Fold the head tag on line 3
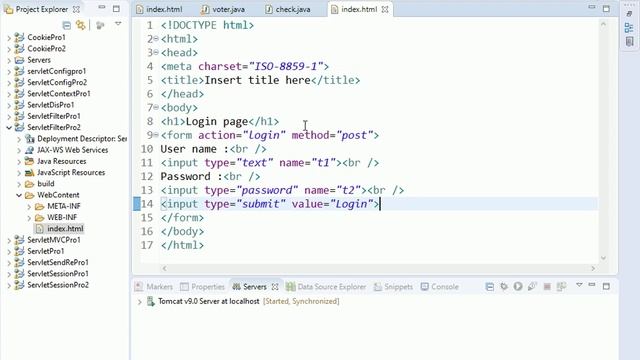Screen dimensions: 640x360 (156, 53)
